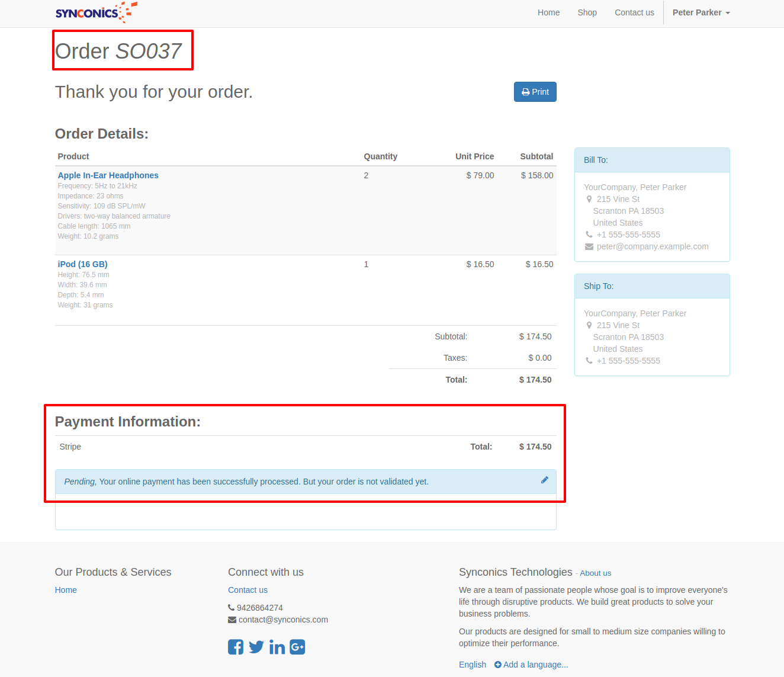Click the Bill To map marker icon
The height and width of the screenshot is (677, 784).
pos(589,199)
